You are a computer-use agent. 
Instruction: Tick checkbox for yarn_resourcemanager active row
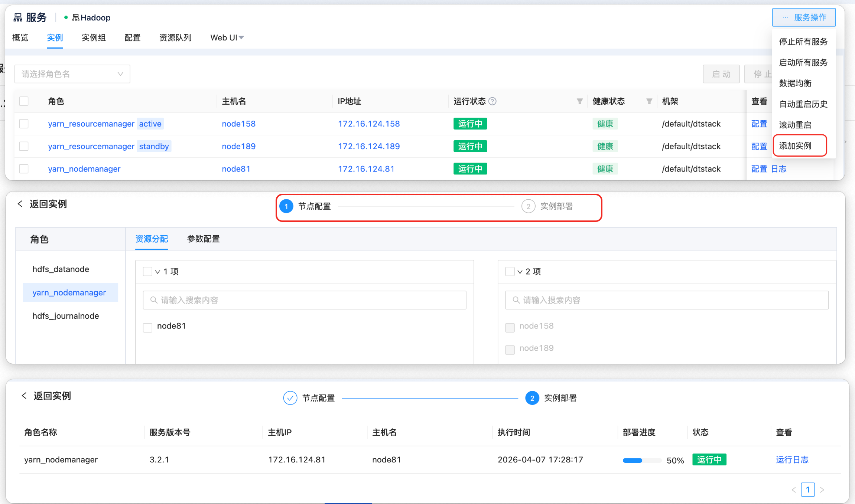24,124
